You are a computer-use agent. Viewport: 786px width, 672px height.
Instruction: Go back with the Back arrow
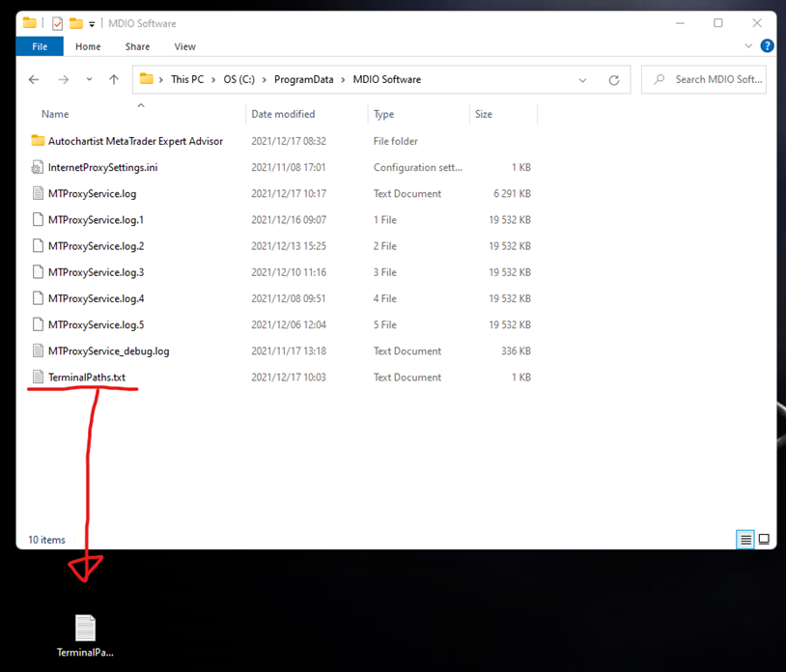[34, 79]
